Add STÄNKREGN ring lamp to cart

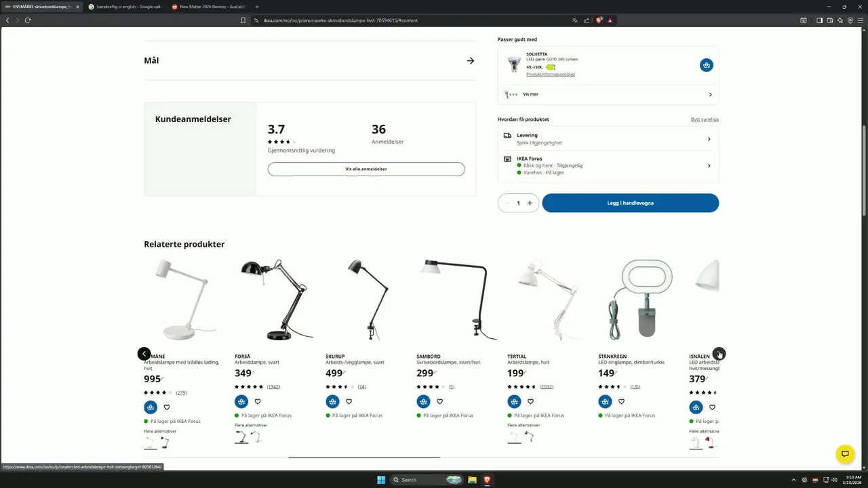(605, 401)
